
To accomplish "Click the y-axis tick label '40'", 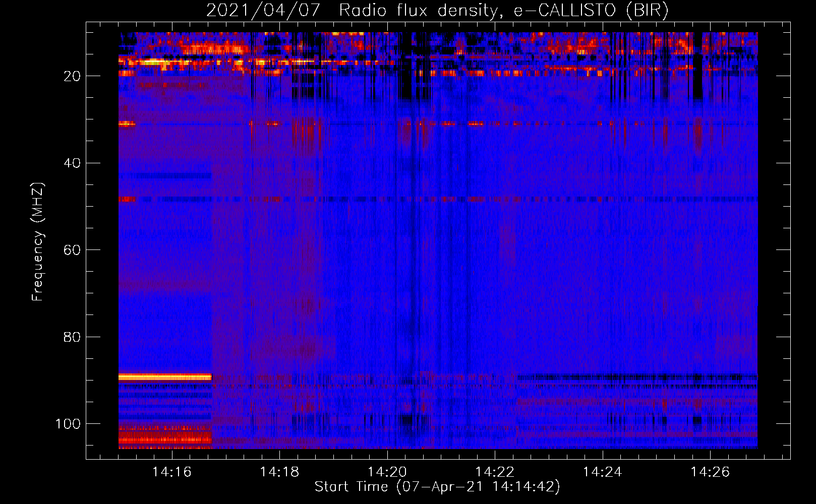I will tap(72, 163).
